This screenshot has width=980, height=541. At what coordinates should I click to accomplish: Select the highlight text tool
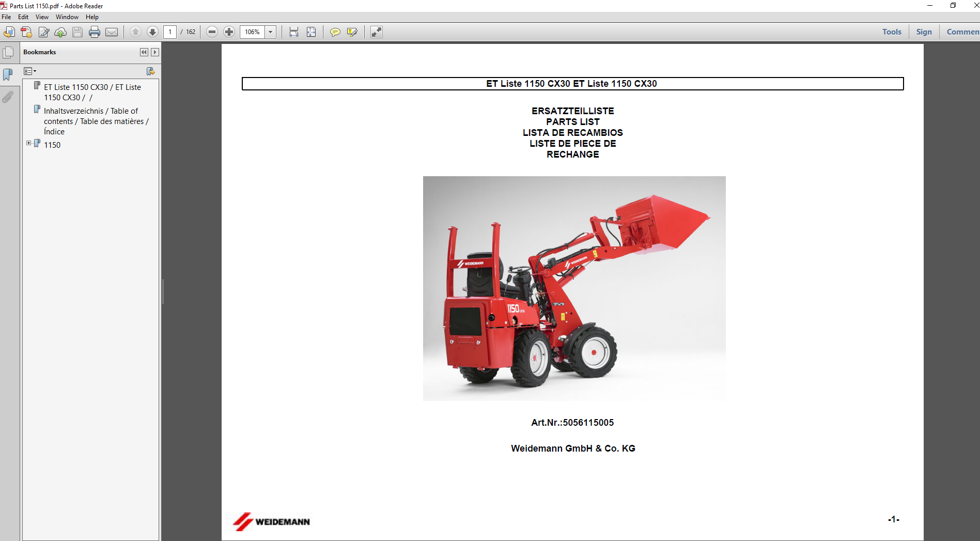[352, 32]
